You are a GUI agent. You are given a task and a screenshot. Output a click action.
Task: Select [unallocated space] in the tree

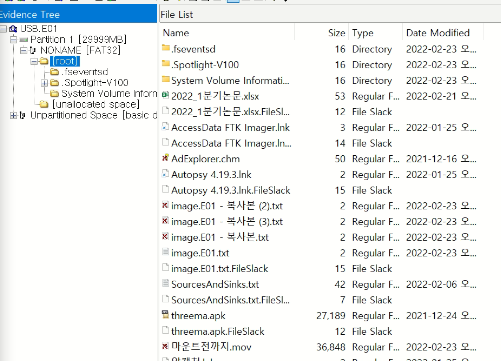pos(96,104)
